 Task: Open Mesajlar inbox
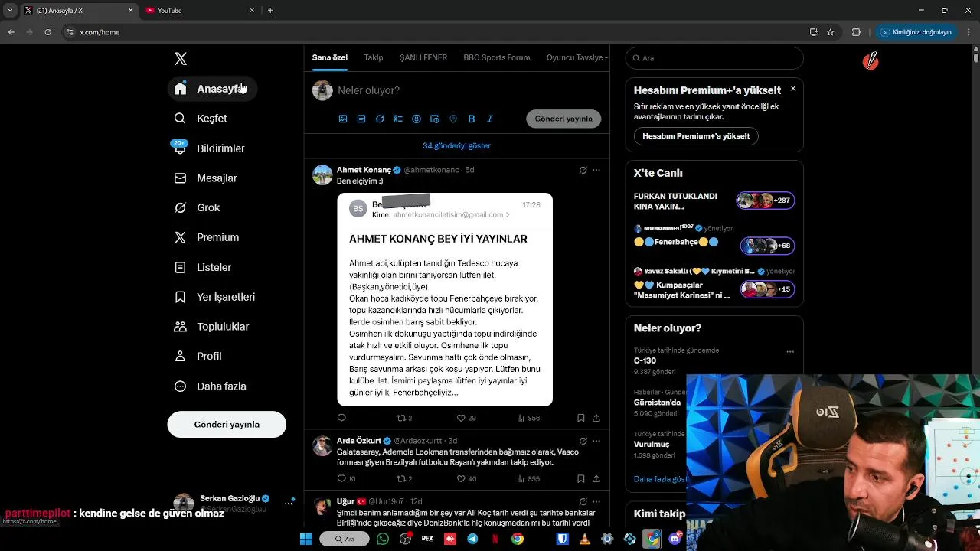coord(205,178)
